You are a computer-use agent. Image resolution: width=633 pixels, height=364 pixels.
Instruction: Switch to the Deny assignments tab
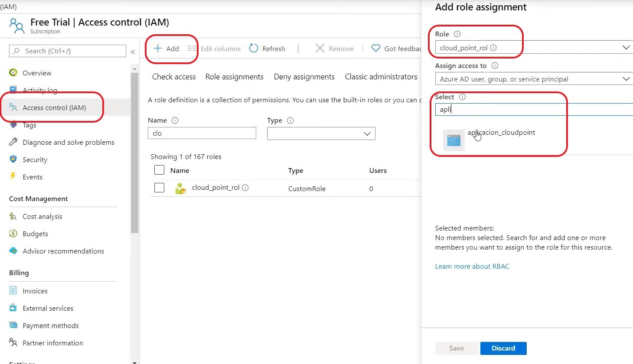coord(304,77)
